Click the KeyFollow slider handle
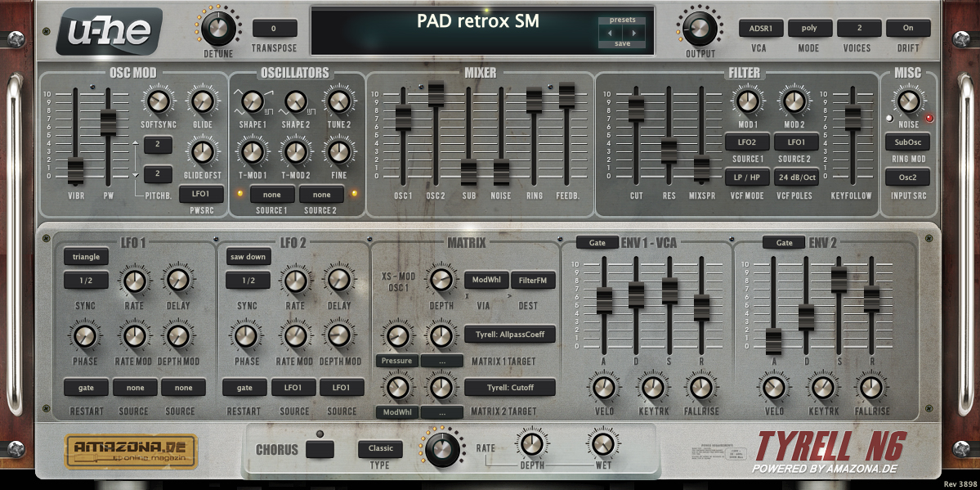 (x=852, y=119)
